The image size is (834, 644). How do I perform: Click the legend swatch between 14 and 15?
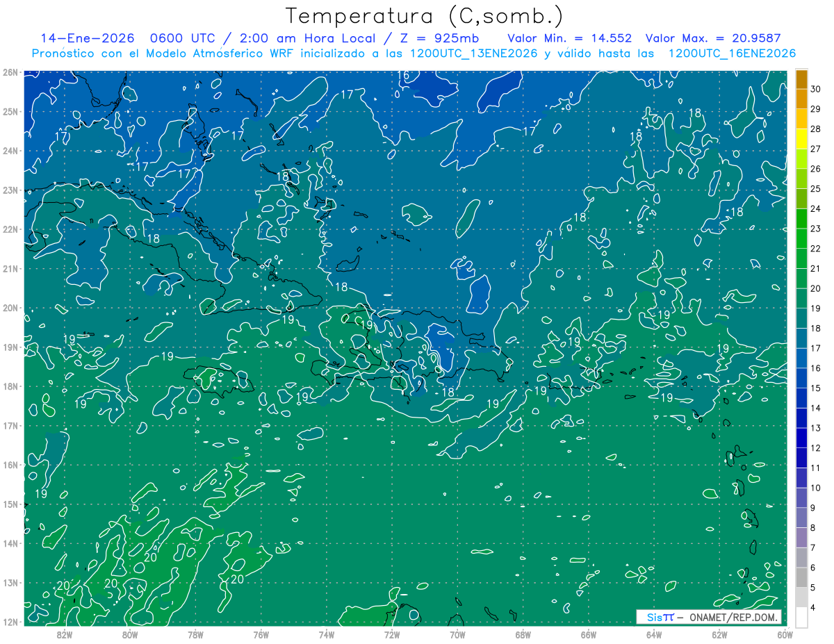(801, 398)
